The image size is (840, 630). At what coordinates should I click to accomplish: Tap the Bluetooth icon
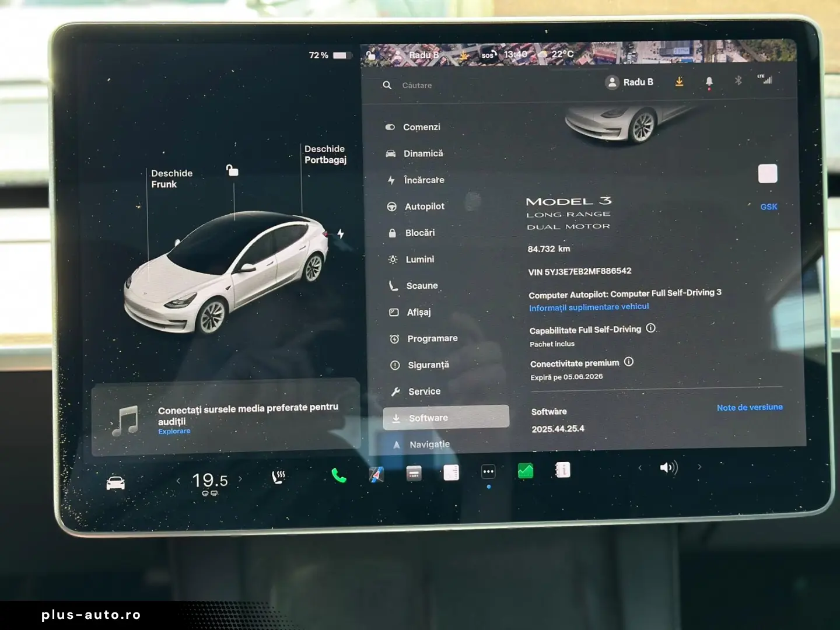738,80
